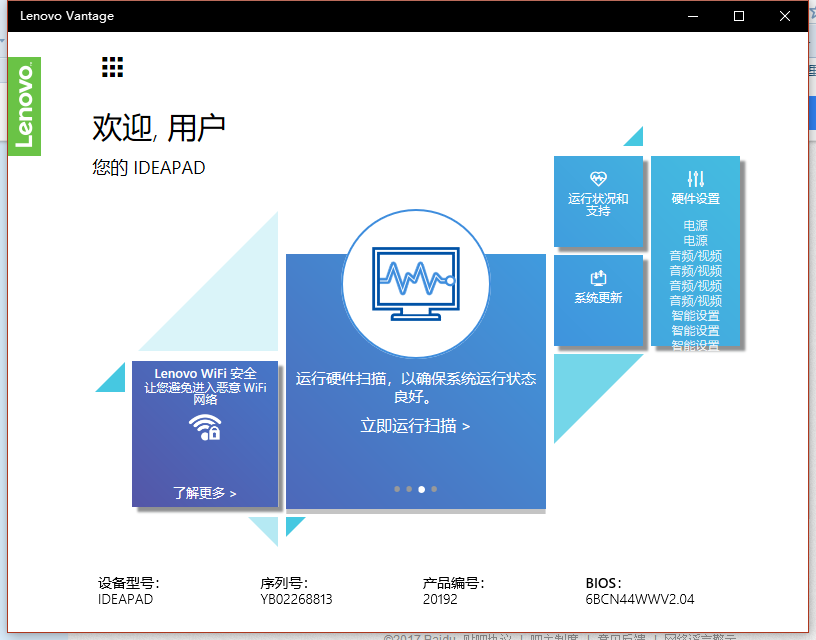Click product number 20192
Screen dimensions: 816x640
[440, 599]
